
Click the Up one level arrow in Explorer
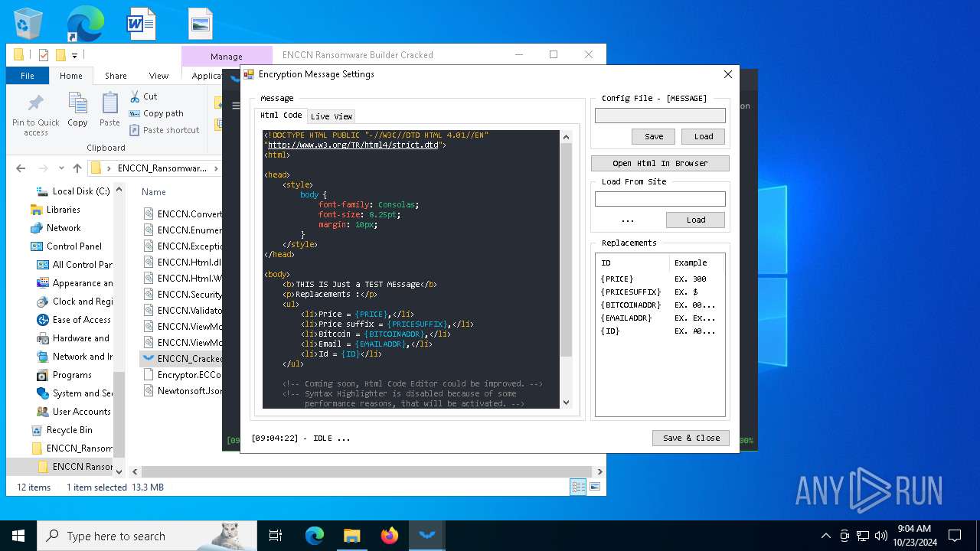coord(77,168)
